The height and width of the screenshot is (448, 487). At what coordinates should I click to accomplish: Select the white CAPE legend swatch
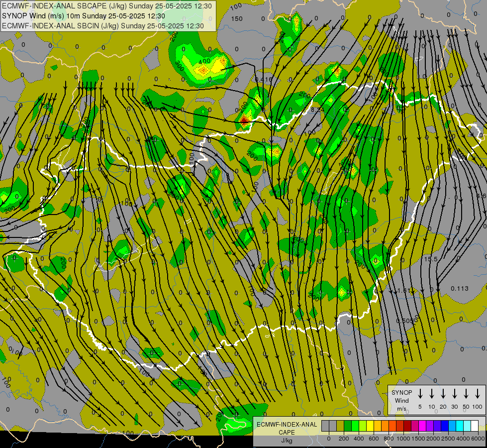pos(475,426)
